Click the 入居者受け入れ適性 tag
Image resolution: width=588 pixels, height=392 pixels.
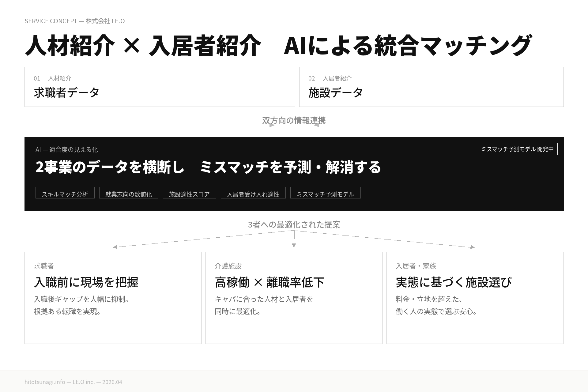pyautogui.click(x=253, y=193)
